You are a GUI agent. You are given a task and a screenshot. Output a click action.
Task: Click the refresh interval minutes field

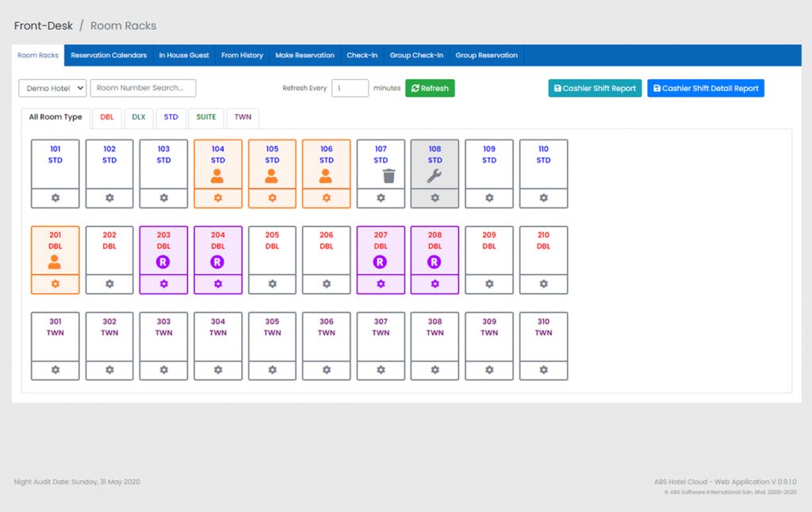coord(350,88)
